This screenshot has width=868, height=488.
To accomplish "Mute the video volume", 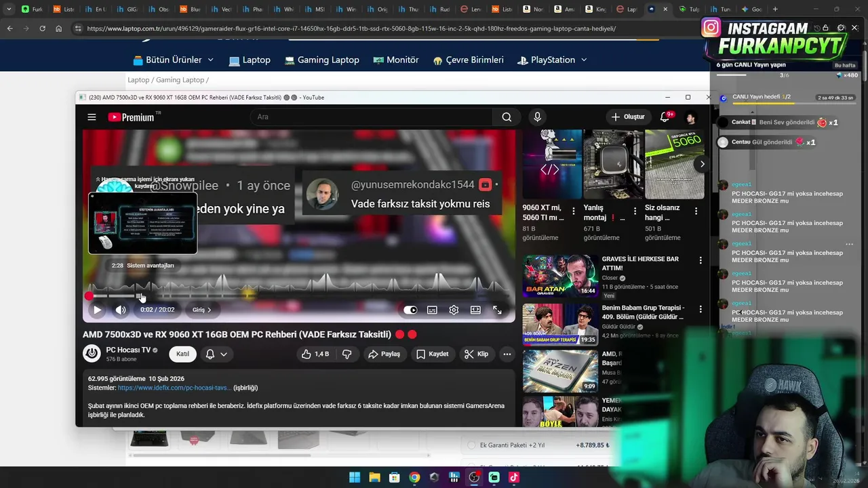I will click(x=121, y=310).
